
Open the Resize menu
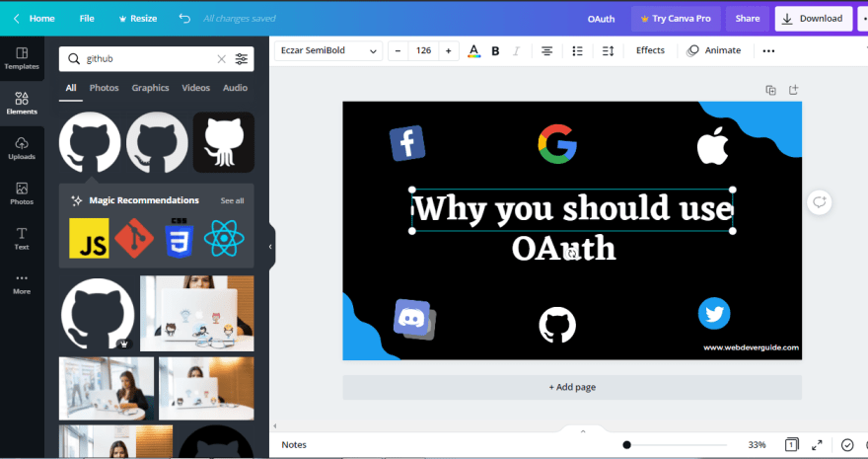coord(138,19)
